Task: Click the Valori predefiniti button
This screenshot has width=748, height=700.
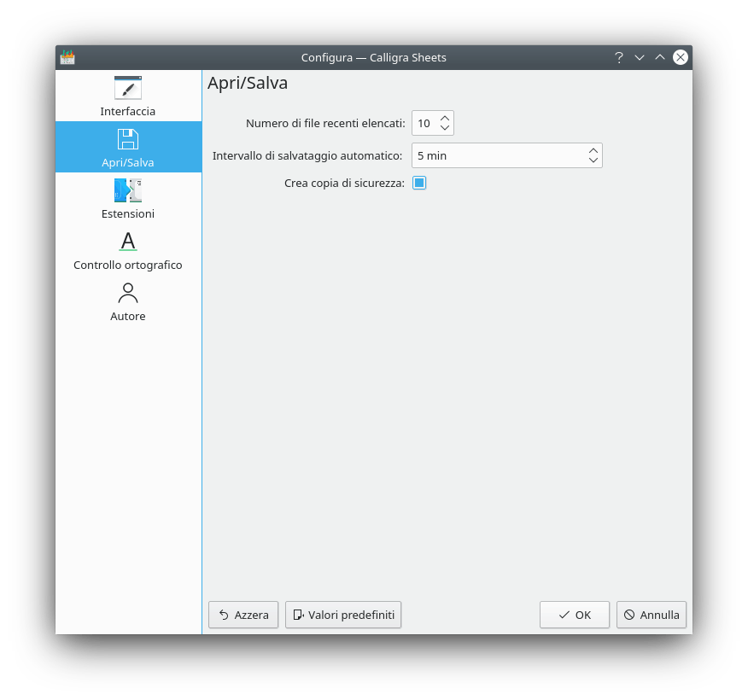Action: (x=343, y=615)
